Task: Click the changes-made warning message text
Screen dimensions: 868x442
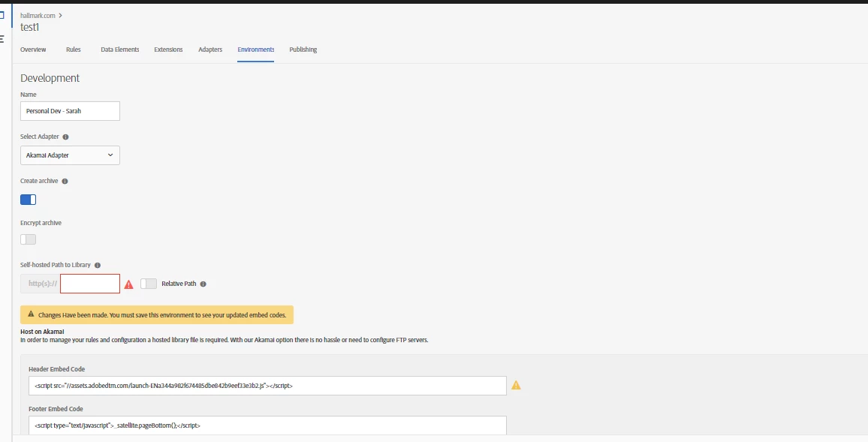Action: (162, 314)
